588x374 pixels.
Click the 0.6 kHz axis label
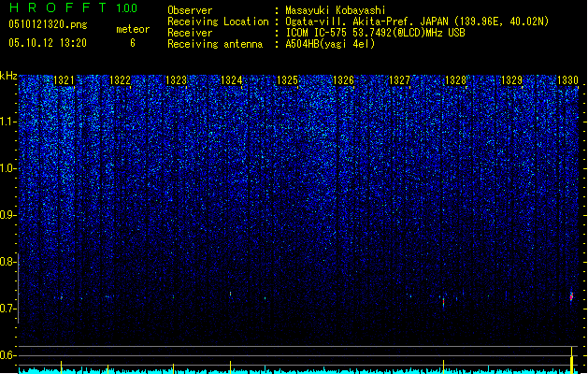pyautogui.click(x=7, y=355)
